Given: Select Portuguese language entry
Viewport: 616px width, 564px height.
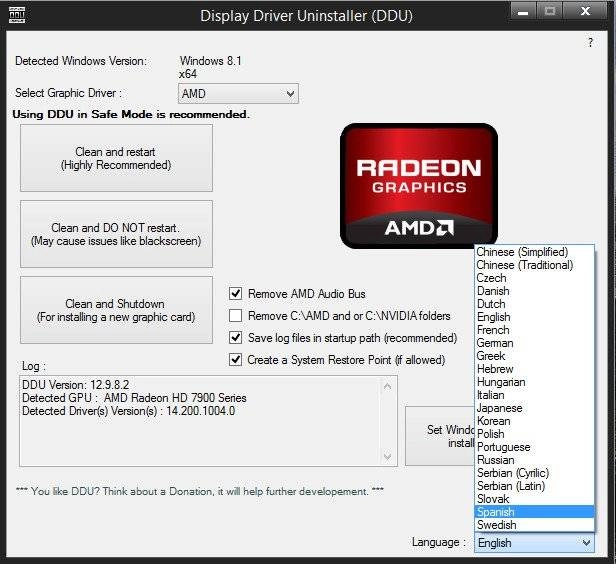Looking at the screenshot, I should (x=534, y=447).
